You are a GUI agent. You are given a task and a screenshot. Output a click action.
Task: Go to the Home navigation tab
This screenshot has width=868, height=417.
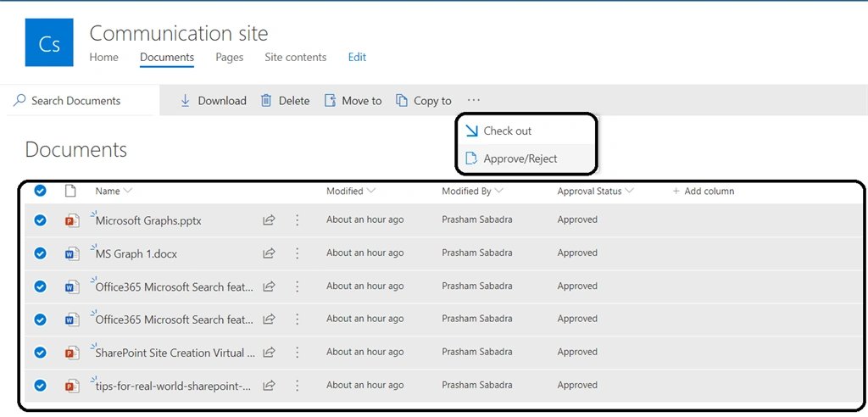tap(104, 57)
